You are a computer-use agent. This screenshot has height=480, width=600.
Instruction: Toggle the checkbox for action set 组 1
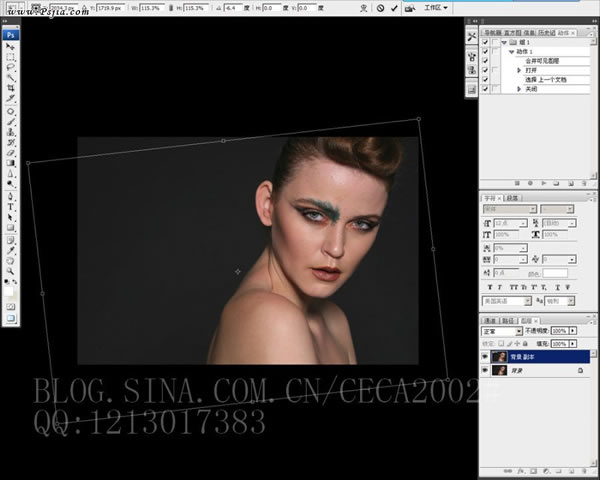485,42
